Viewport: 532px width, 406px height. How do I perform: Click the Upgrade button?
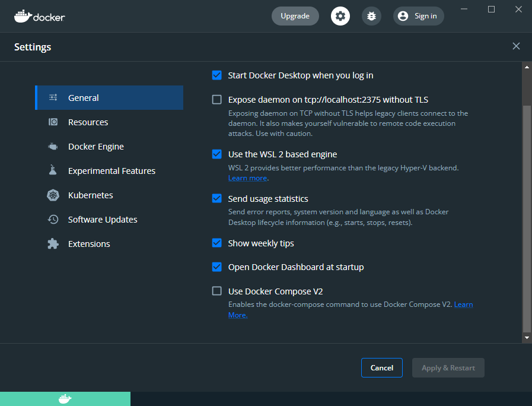pos(295,16)
